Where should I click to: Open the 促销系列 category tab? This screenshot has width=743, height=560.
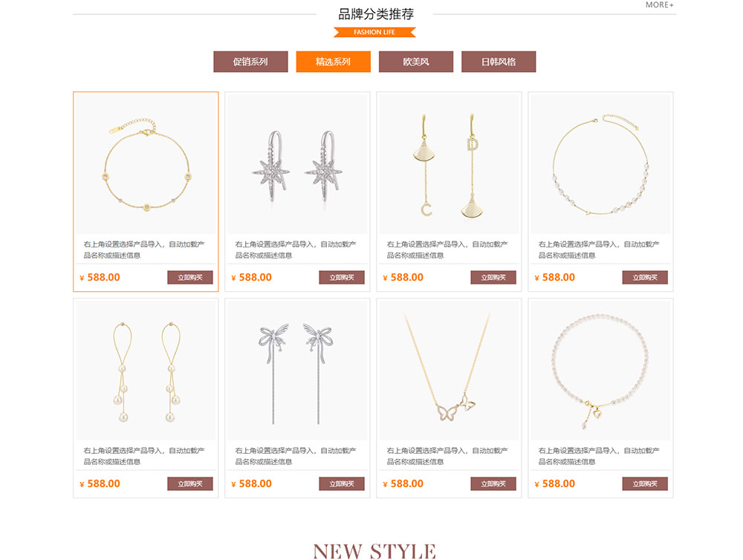coord(250,62)
